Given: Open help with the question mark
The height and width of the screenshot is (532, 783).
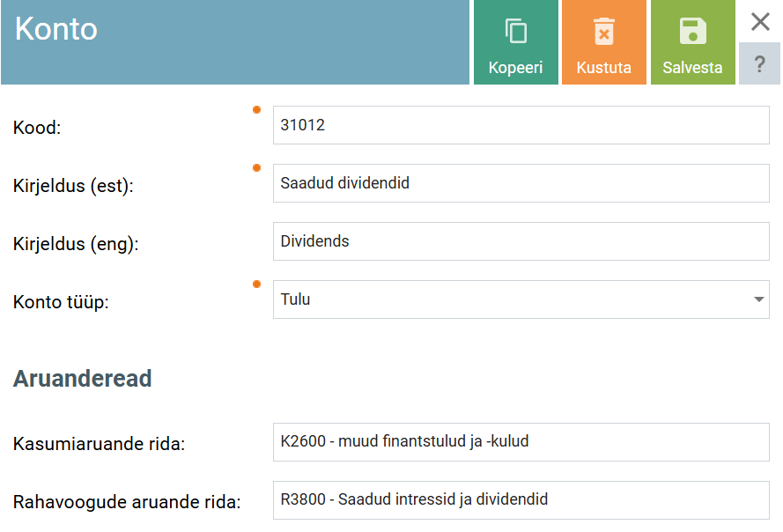Looking at the screenshot, I should pyautogui.click(x=760, y=64).
